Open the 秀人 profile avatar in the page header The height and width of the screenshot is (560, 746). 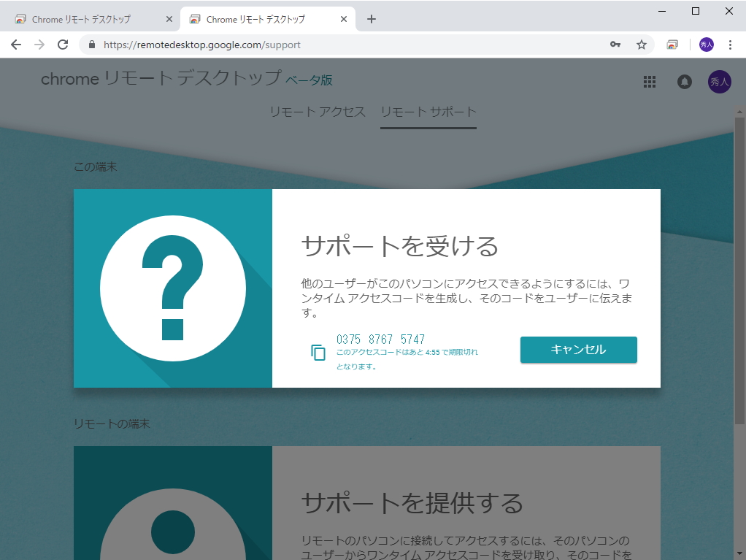point(719,82)
